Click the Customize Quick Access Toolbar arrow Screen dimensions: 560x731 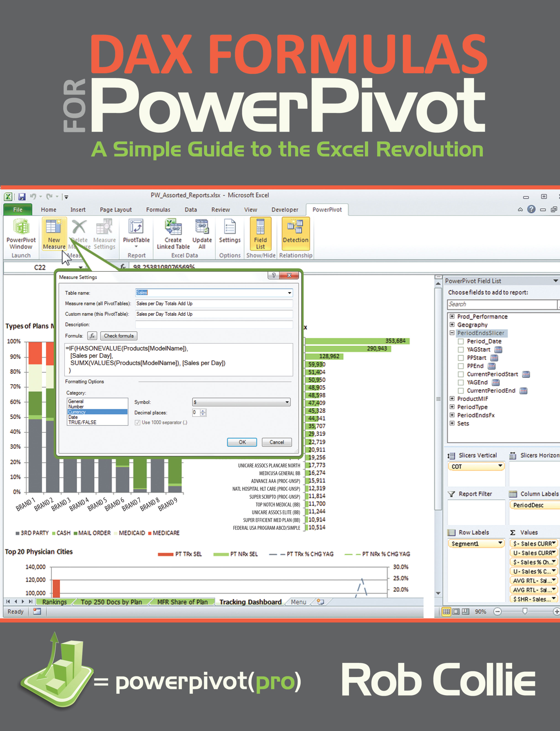[66, 197]
